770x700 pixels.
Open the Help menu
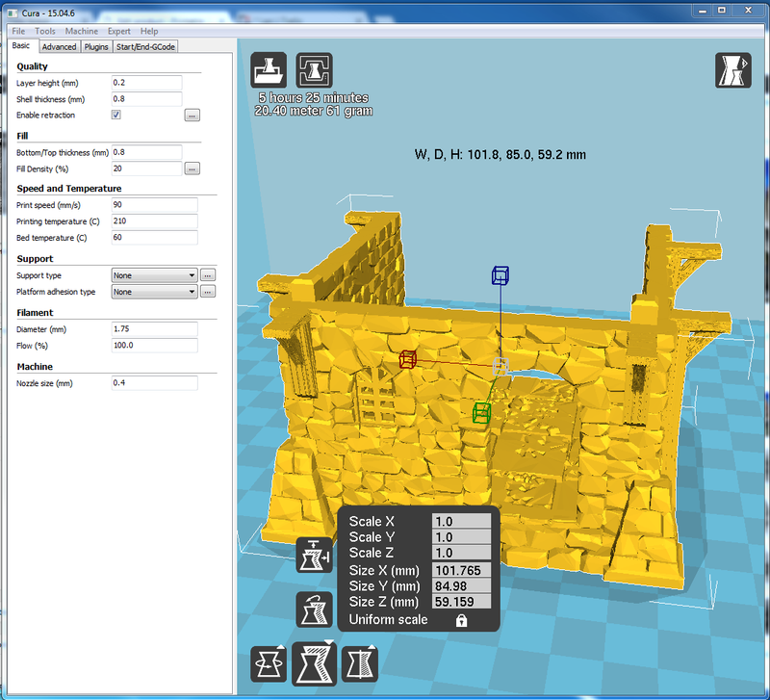(149, 31)
